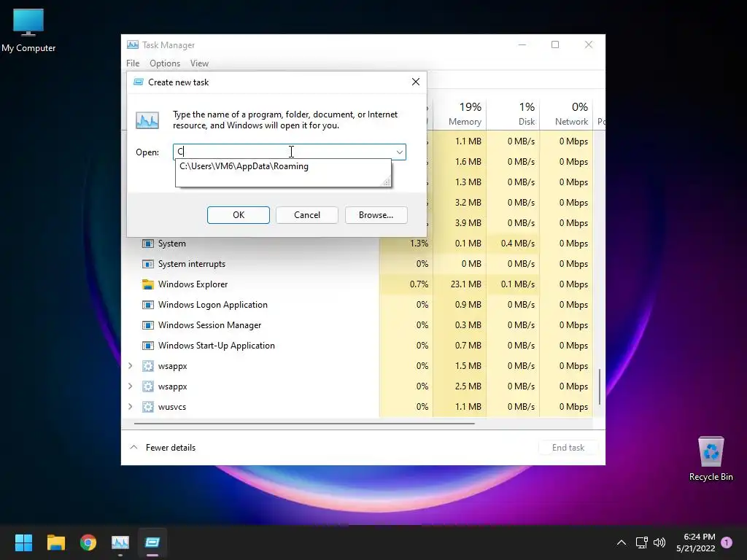The height and width of the screenshot is (560, 747).
Task: Click the Create new task title icon
Action: [x=139, y=82]
